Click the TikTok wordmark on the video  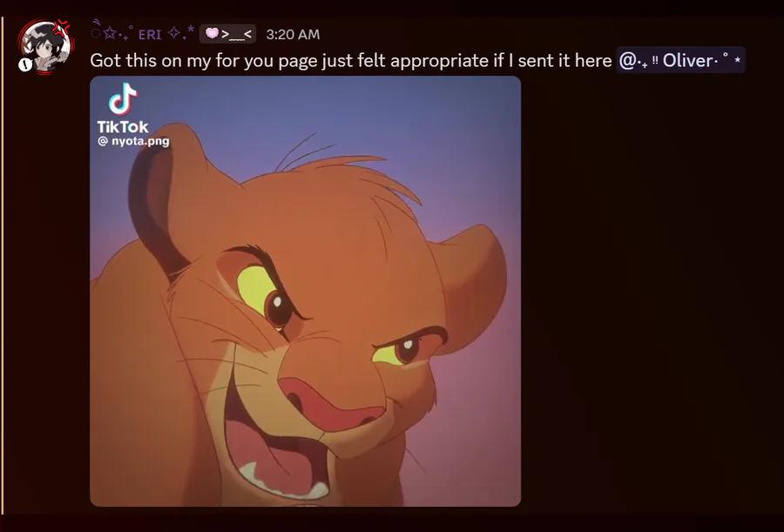(x=123, y=126)
